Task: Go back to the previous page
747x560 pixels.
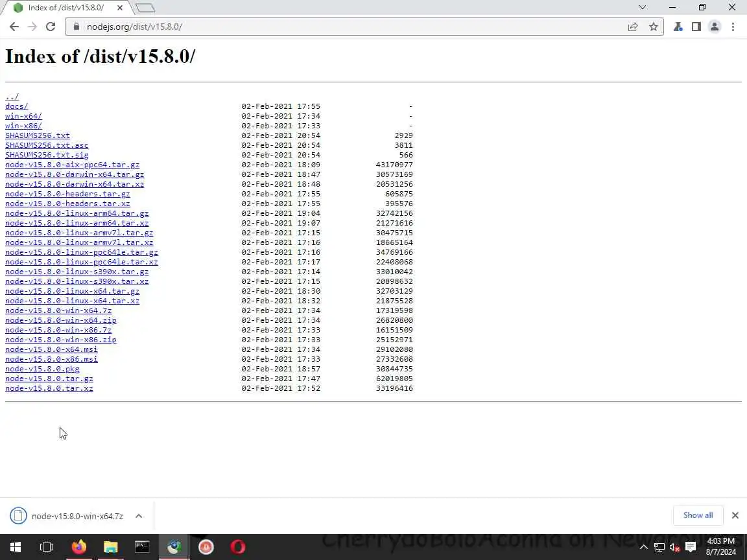Action: tap(14, 27)
